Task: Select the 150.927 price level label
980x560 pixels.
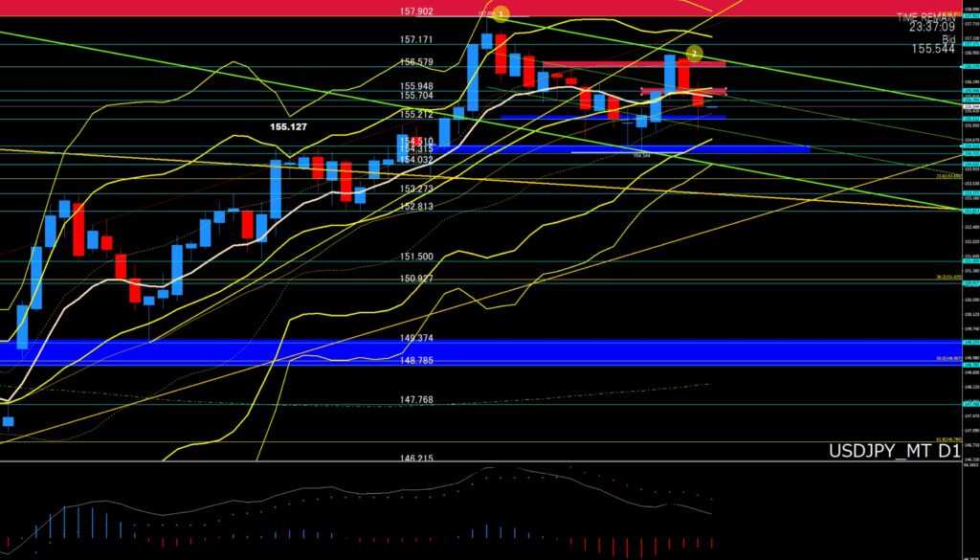Action: click(416, 279)
